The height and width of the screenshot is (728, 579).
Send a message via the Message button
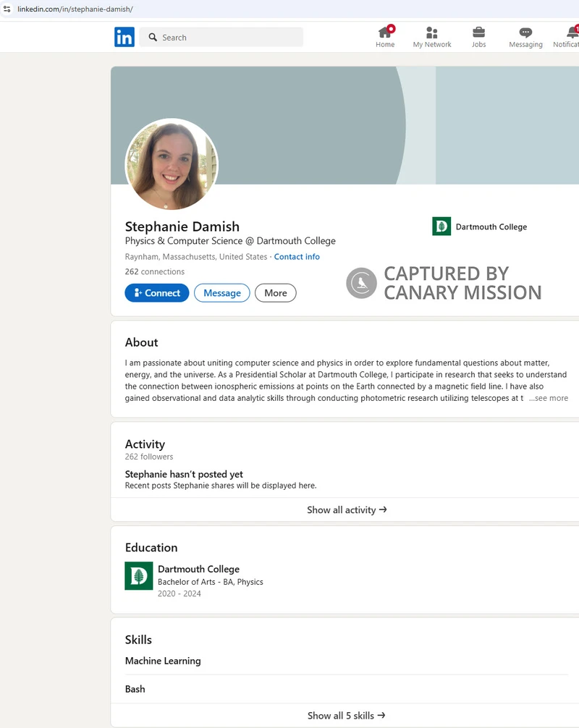click(222, 293)
